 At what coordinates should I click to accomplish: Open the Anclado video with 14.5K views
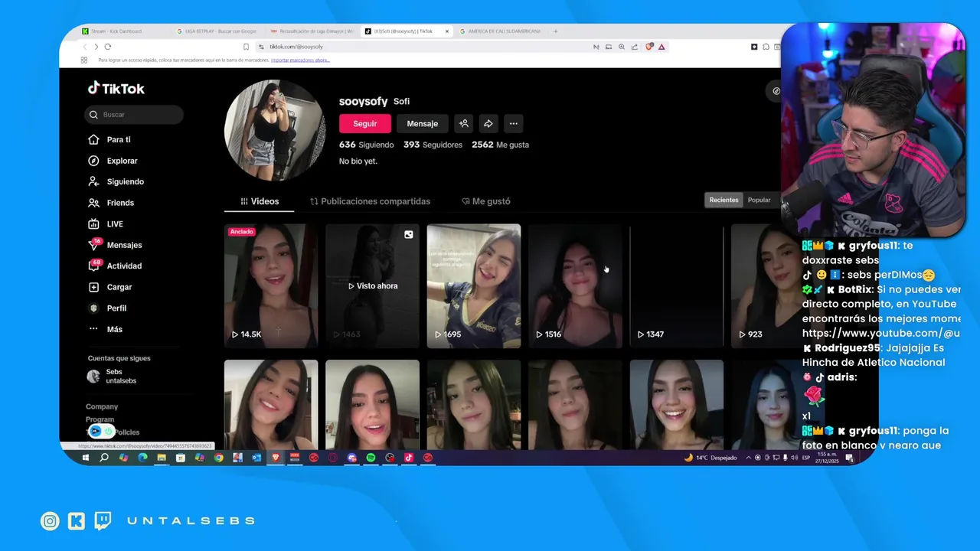(271, 285)
